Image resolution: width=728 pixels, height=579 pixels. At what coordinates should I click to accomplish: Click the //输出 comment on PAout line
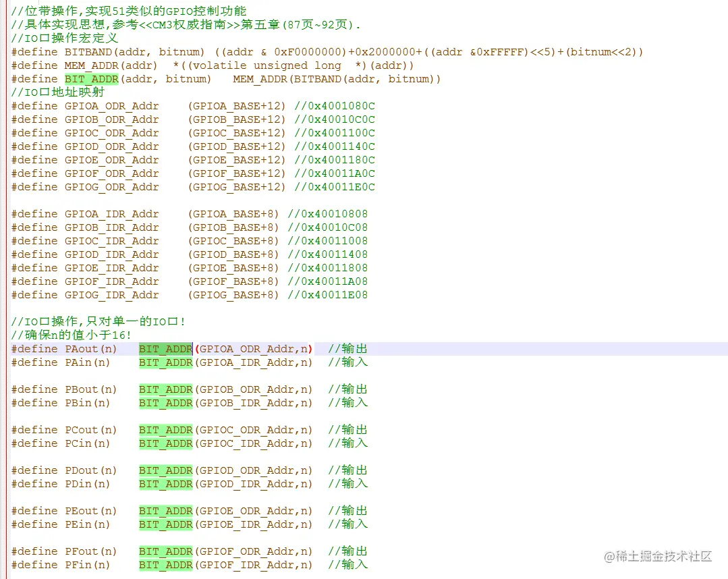(347, 349)
